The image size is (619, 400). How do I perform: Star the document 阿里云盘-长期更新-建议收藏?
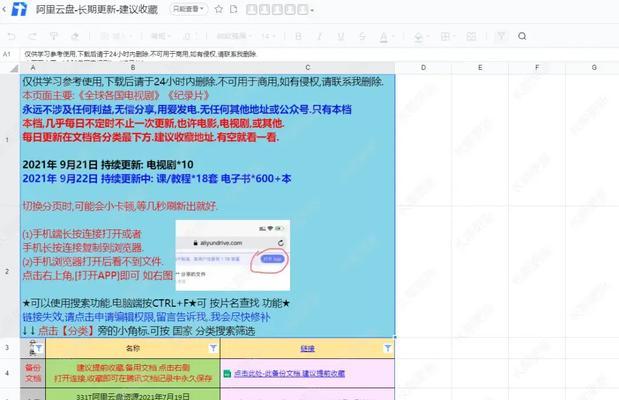(x=219, y=9)
